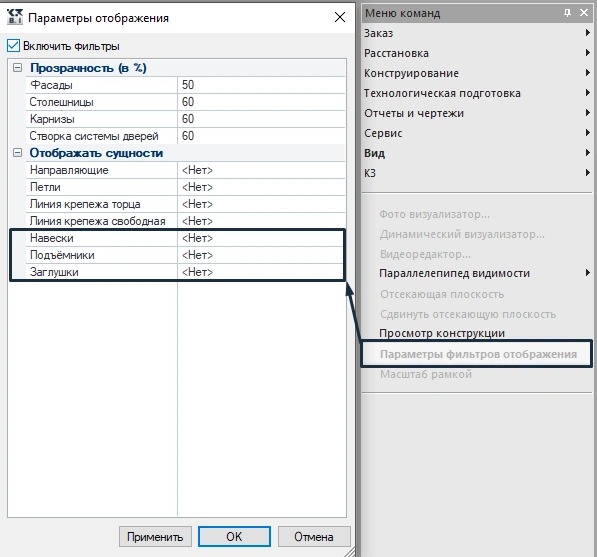The width and height of the screenshot is (597, 557).
Task: Collapse the Прозрачность (в %) group
Action: point(18,68)
